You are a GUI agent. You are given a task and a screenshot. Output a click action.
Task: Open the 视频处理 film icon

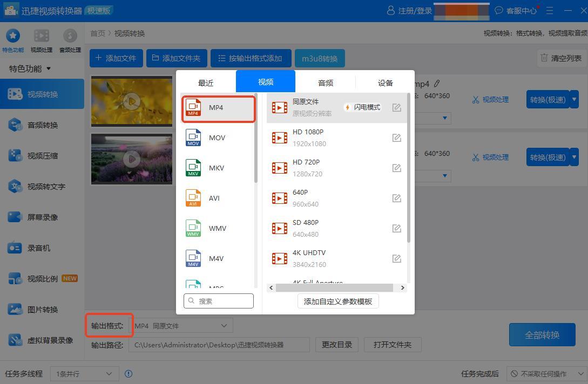[x=42, y=36]
